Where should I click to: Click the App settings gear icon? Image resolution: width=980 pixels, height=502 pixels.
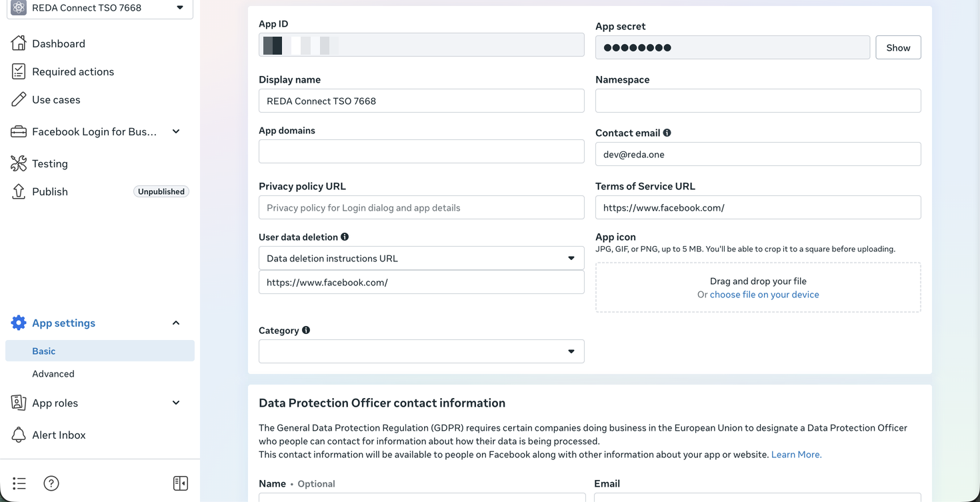pos(19,323)
